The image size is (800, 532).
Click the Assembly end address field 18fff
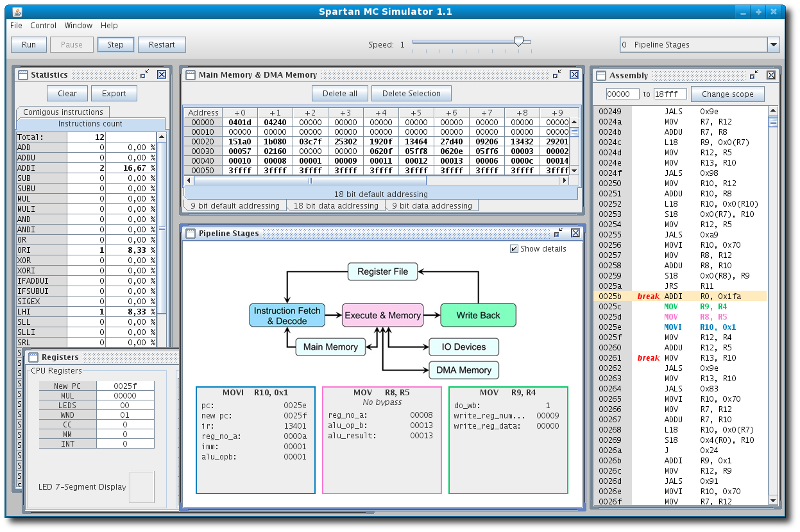tap(670, 94)
